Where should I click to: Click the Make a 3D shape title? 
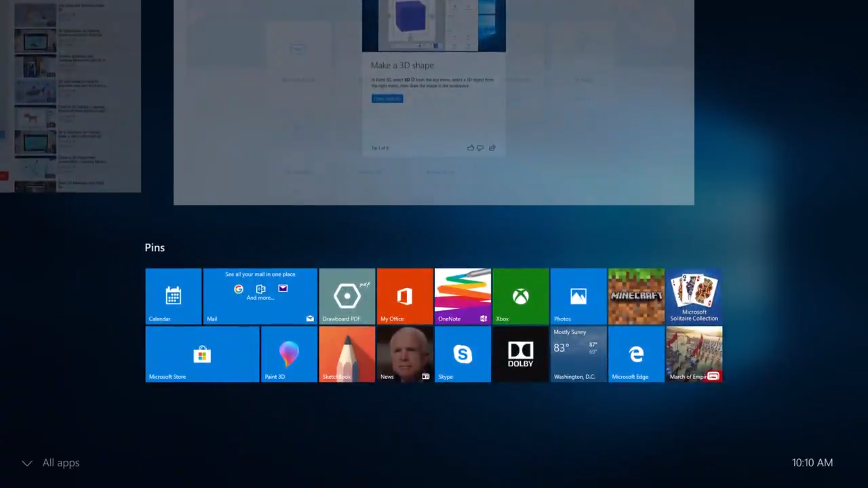[402, 66]
